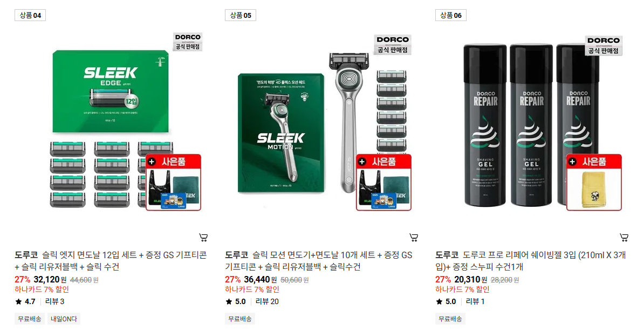Click the 상품 06 label badge
Screen dimensions: 644x330
(451, 15)
